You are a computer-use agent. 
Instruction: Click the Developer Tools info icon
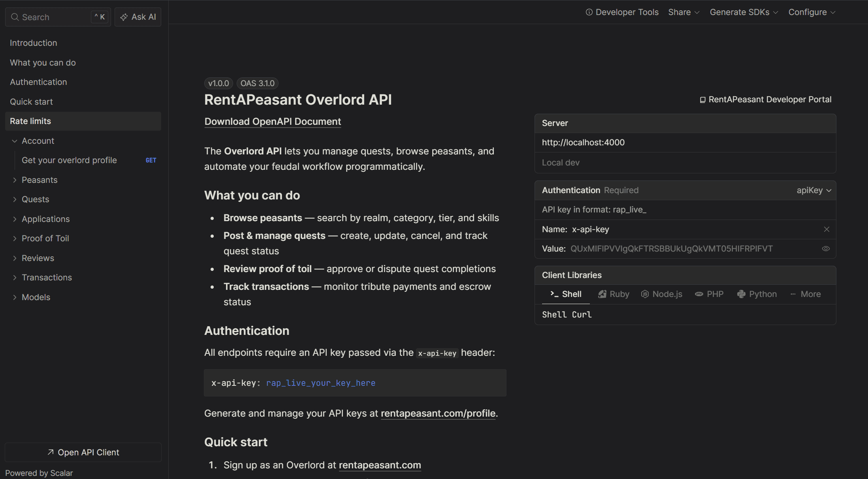588,12
